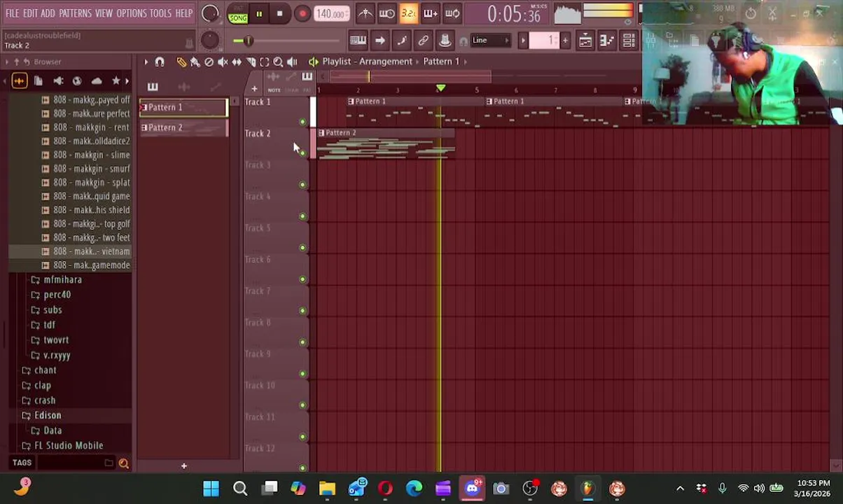Image resolution: width=843 pixels, height=504 pixels.
Task: Open browser cloud library icon
Action: coord(97,81)
